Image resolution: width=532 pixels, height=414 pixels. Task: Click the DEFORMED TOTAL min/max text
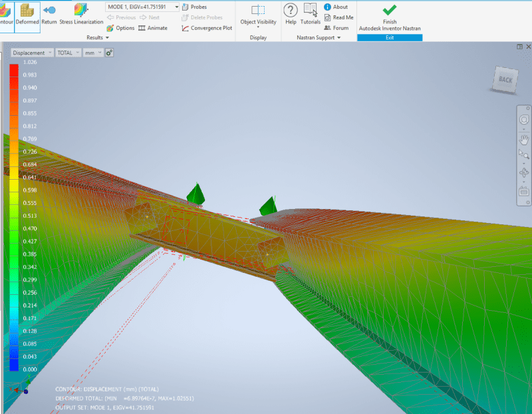pos(124,399)
